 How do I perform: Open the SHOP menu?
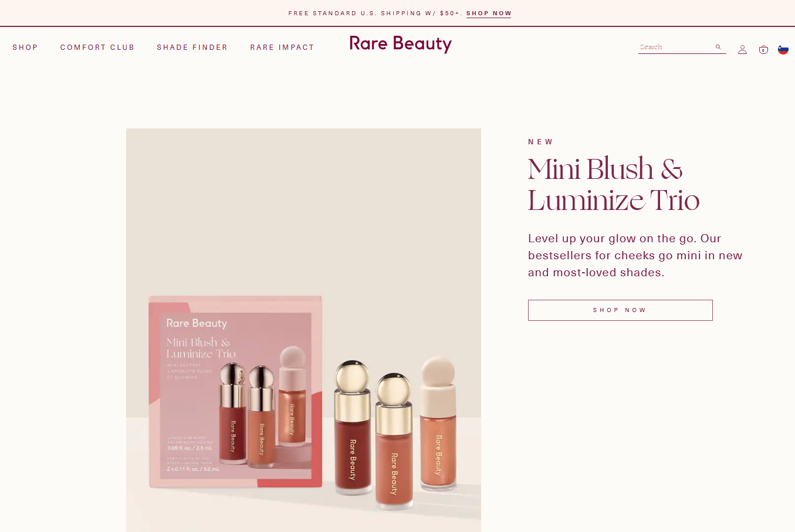tap(25, 48)
